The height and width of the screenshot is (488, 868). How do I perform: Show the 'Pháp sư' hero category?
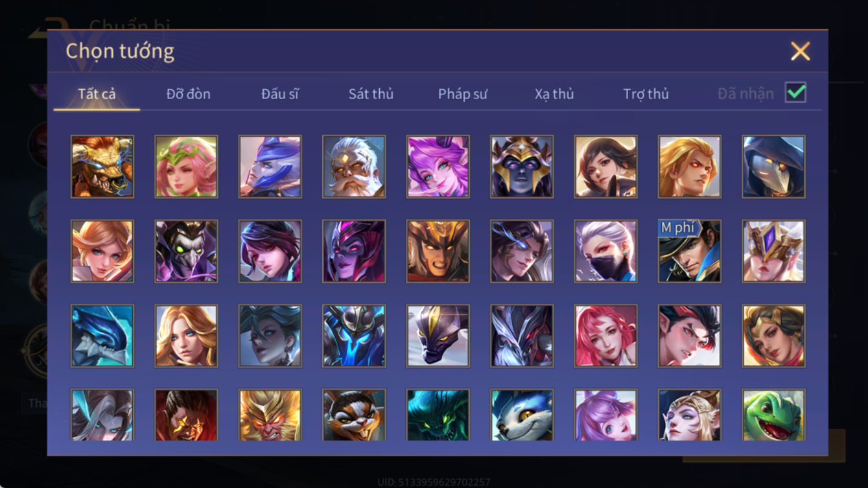click(463, 94)
